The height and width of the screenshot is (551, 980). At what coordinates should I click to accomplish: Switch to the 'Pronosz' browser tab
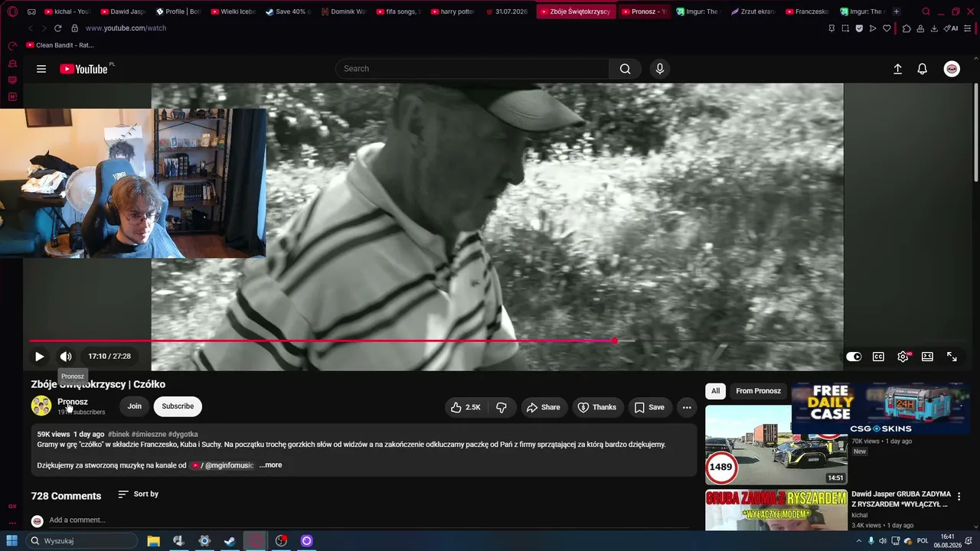(x=643, y=11)
